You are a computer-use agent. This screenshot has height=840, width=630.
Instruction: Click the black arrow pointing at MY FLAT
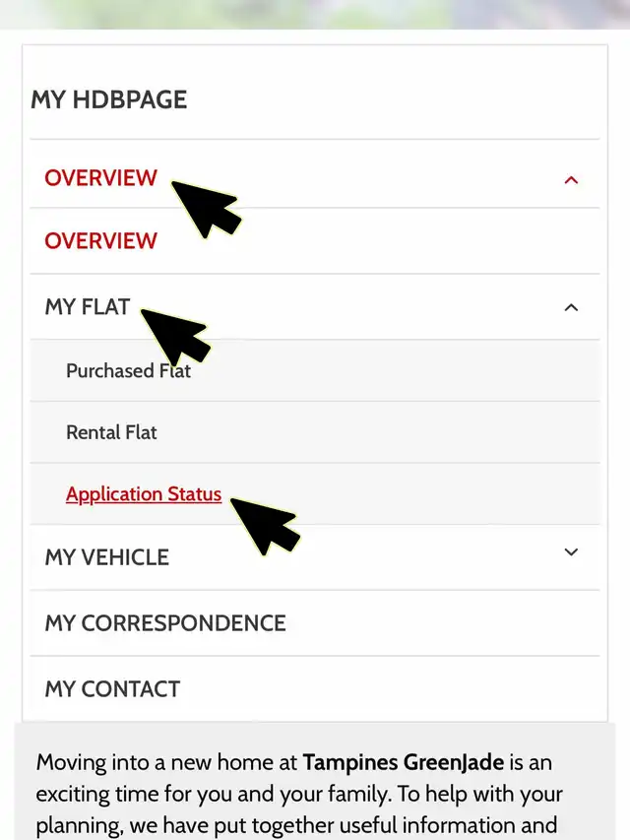(x=177, y=333)
